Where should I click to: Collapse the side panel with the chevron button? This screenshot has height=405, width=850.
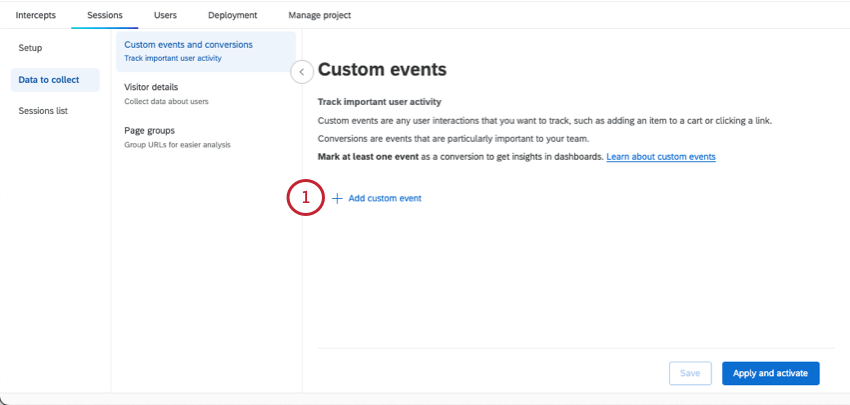tap(301, 71)
